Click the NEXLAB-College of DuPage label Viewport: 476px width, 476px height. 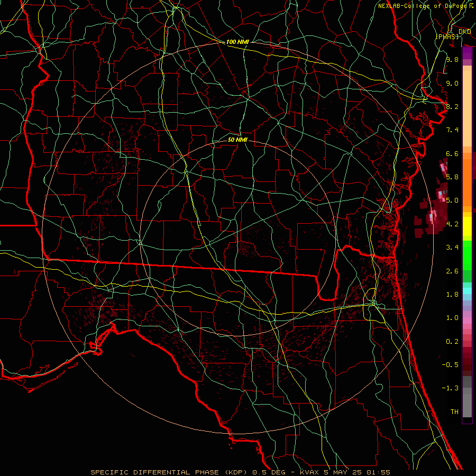[x=423, y=6]
